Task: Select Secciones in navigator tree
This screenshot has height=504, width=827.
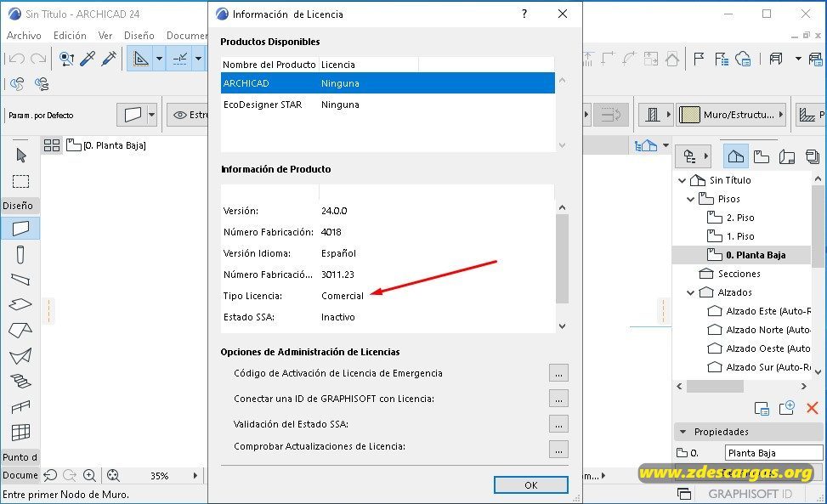Action: click(x=729, y=274)
